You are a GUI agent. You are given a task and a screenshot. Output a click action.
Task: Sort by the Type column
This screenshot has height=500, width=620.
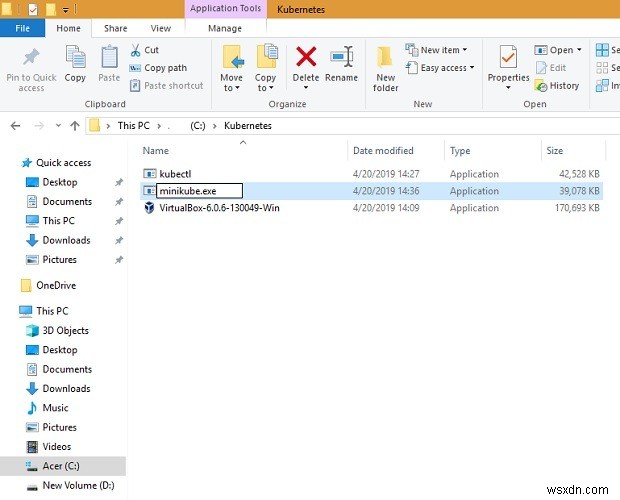pyautogui.click(x=460, y=151)
